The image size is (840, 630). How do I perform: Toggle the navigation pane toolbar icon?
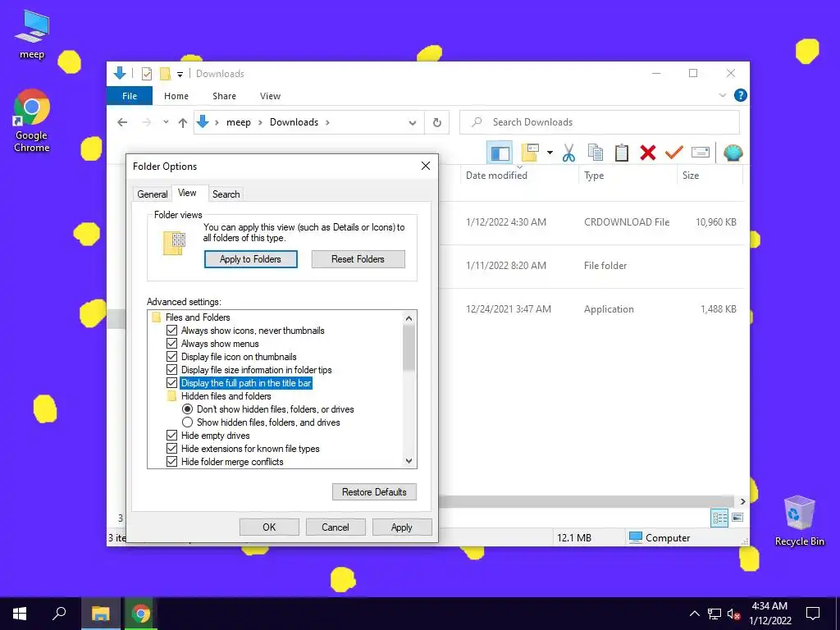[500, 153]
